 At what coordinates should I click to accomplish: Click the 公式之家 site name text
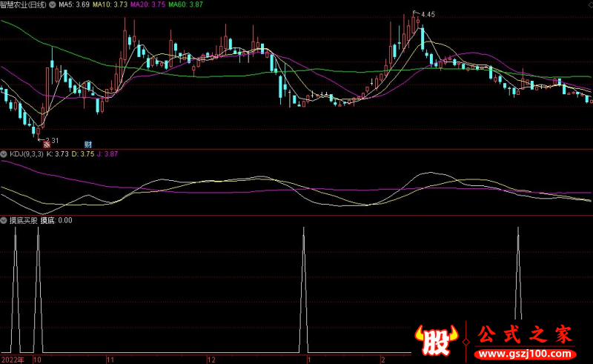tap(523, 336)
